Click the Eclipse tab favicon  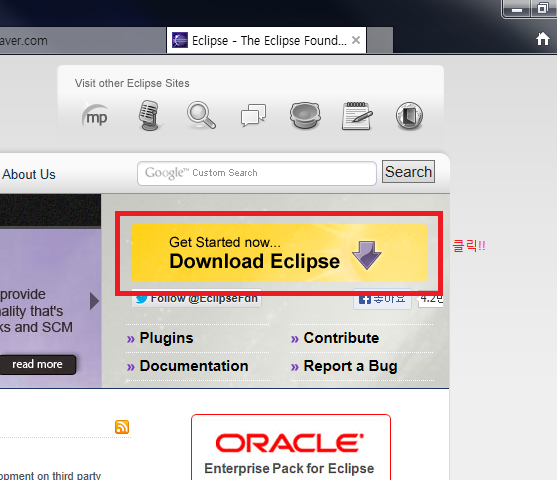(180, 40)
